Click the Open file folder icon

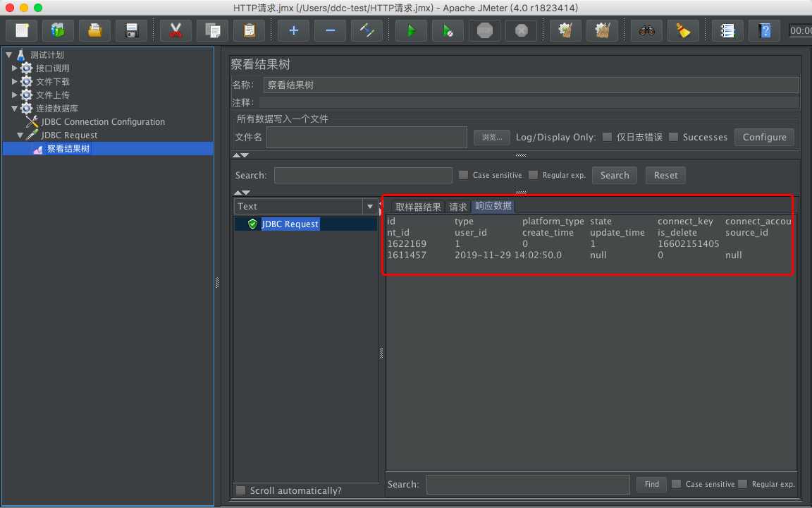[x=94, y=30]
